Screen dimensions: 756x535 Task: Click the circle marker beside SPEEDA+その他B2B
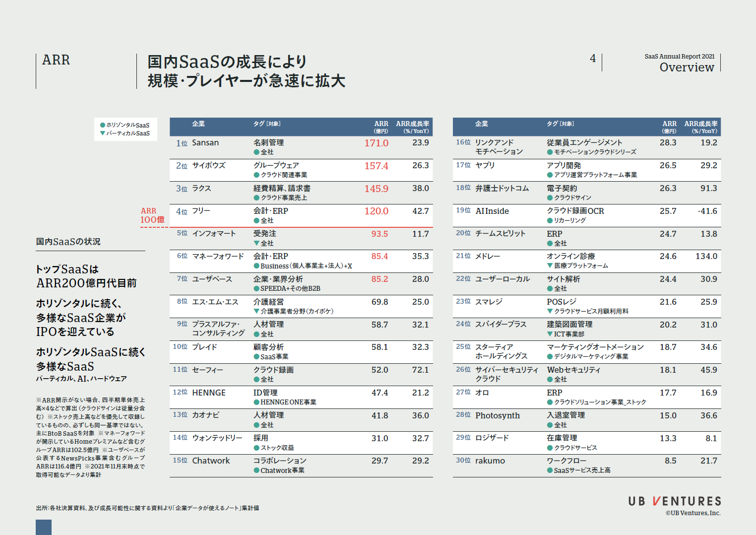point(256,288)
